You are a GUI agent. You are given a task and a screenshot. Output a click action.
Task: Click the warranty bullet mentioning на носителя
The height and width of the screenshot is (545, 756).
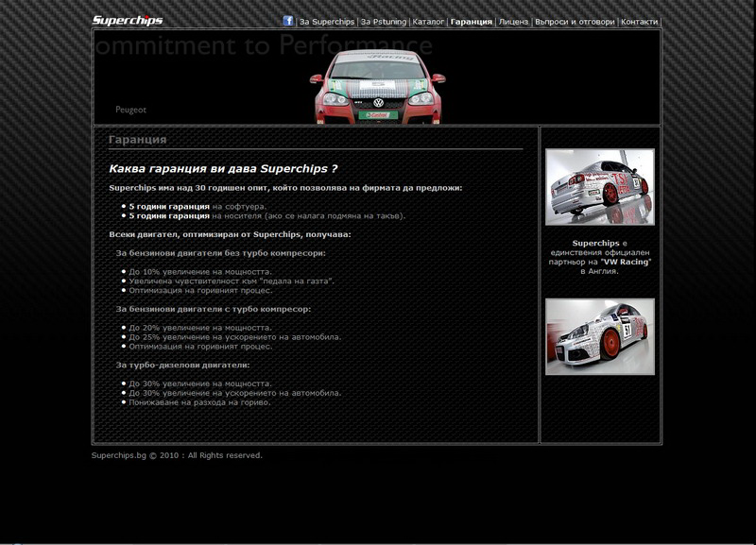[x=267, y=216]
